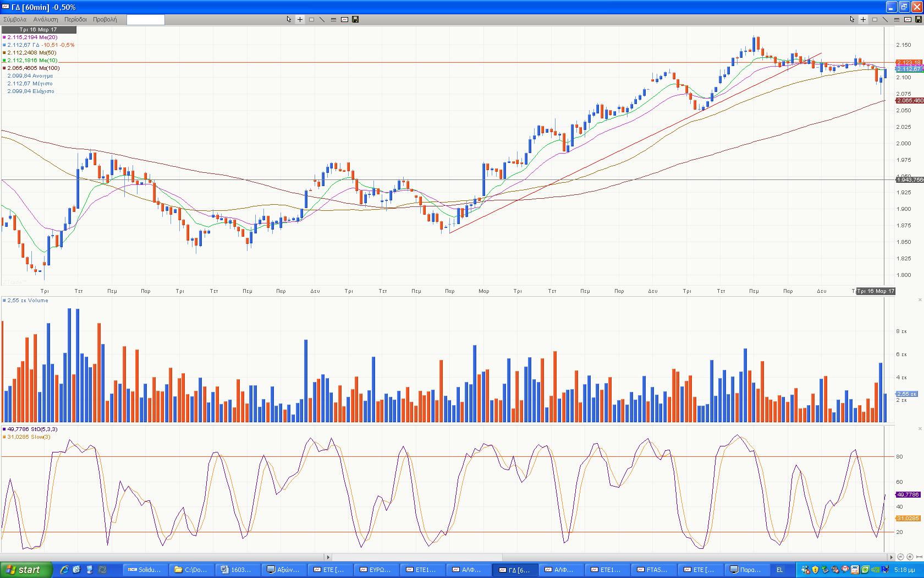Viewport: 924px width, 578px height.
Task: Close the Volume panel with its x
Action: (x=920, y=300)
